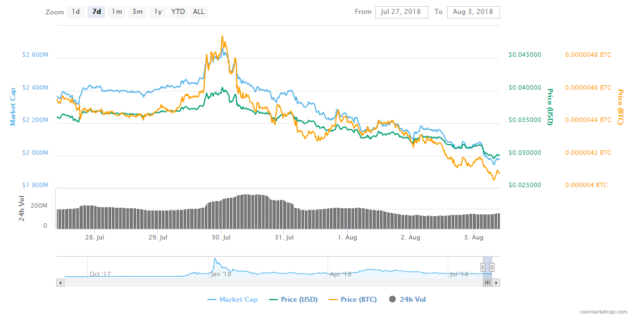644x328 pixels.
Task: Click the From date field
Action: pyautogui.click(x=402, y=12)
